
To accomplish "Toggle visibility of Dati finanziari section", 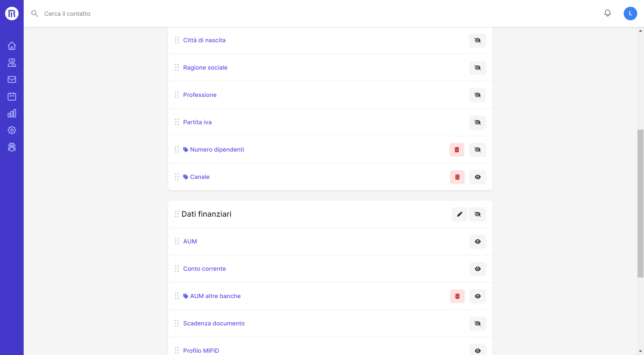I will 477,214.
